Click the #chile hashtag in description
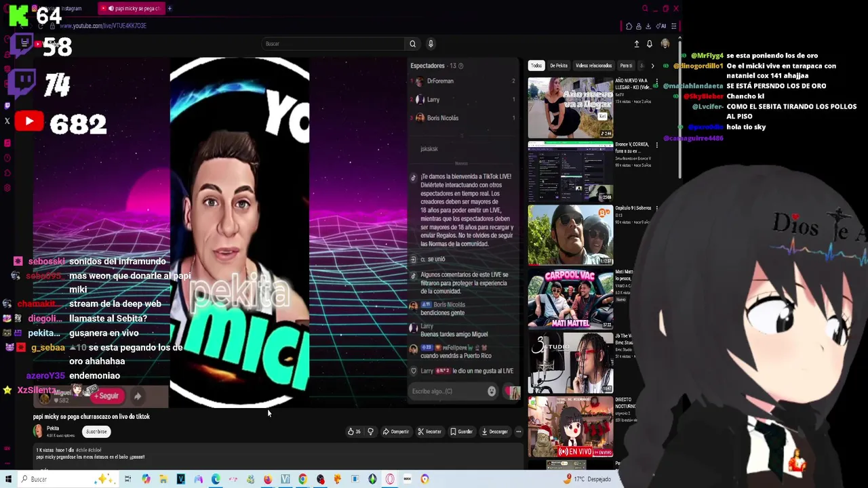This screenshot has width=868, height=488. tap(82, 450)
